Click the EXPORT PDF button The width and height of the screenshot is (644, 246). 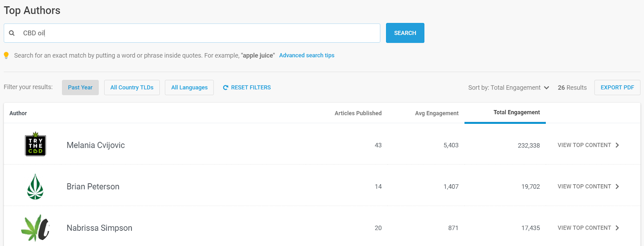[617, 88]
